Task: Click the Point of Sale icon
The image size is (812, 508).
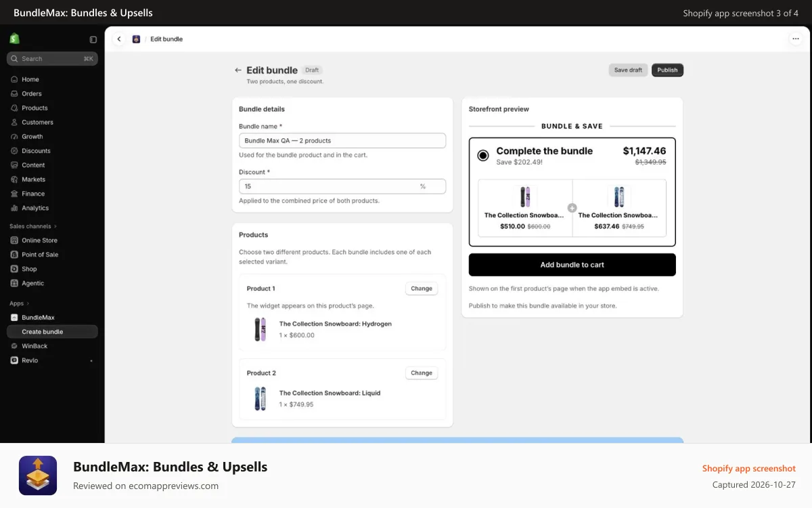Action: pos(14,255)
